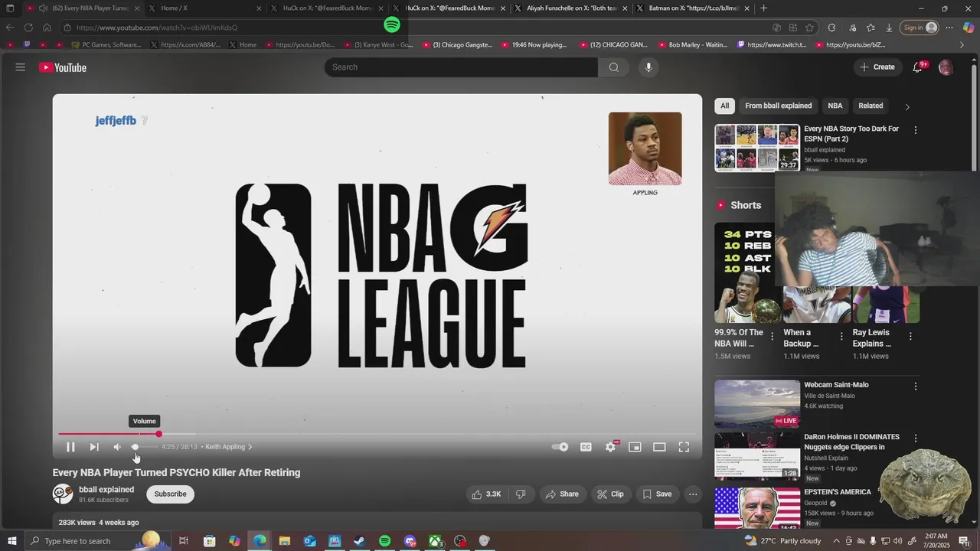The image size is (980, 551).
Task: Click the browser Sign in button
Action: (x=920, y=28)
